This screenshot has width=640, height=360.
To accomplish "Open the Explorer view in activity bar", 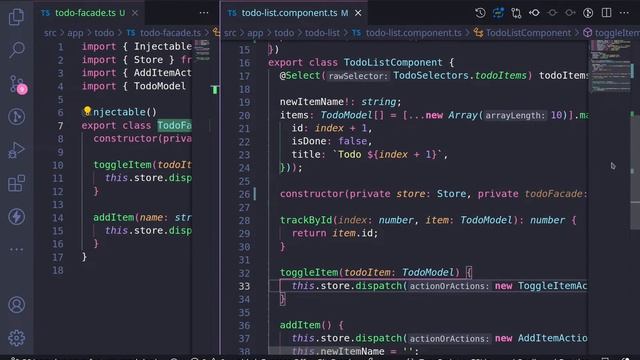I will pos(16,17).
